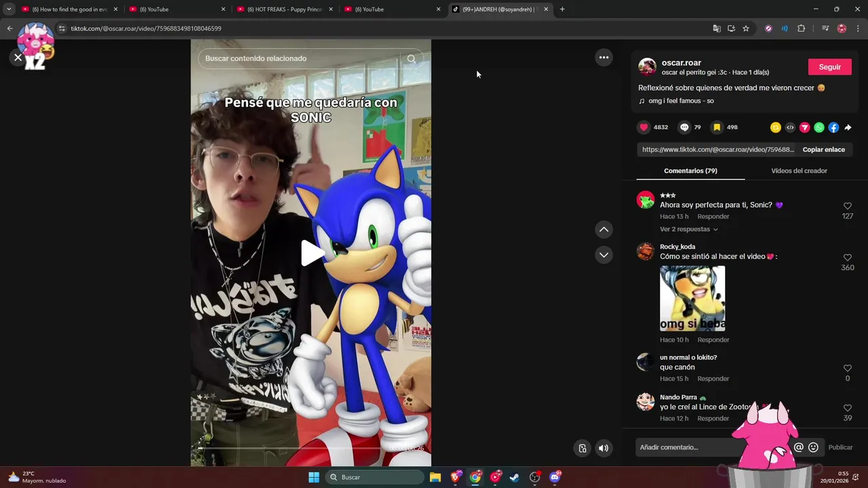Open the Extensions puzzle icon
This screenshot has width=868, height=488.
click(801, 28)
